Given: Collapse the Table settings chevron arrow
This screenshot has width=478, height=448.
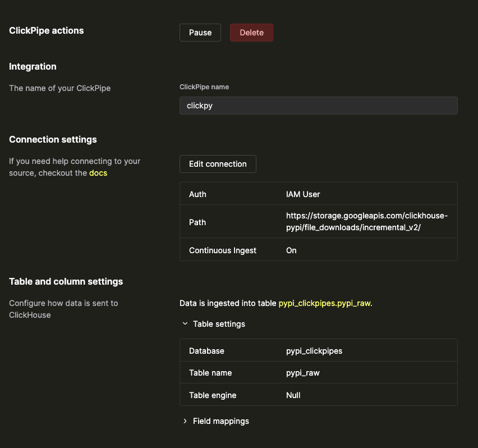Looking at the screenshot, I should (185, 324).
